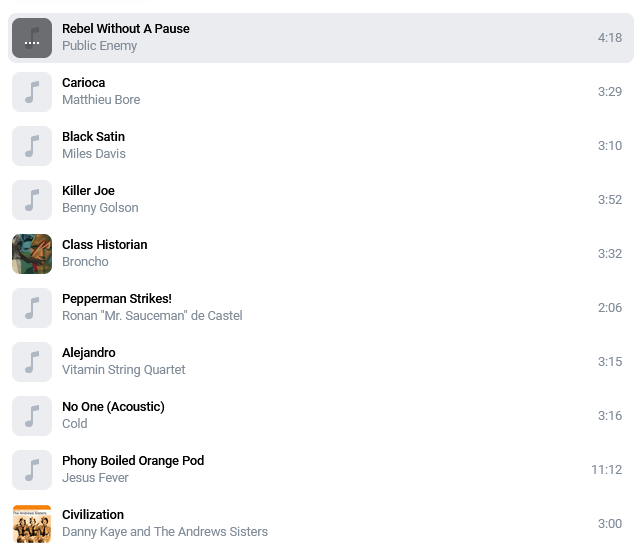Image resolution: width=641 pixels, height=550 pixels.
Task: Open artist Miles Davis
Action: click(93, 154)
